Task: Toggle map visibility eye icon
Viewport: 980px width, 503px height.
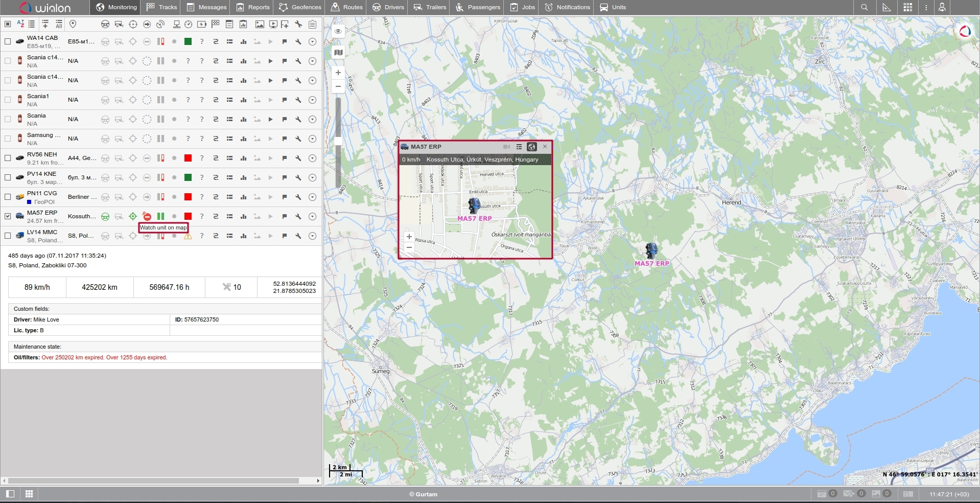Action: [338, 31]
